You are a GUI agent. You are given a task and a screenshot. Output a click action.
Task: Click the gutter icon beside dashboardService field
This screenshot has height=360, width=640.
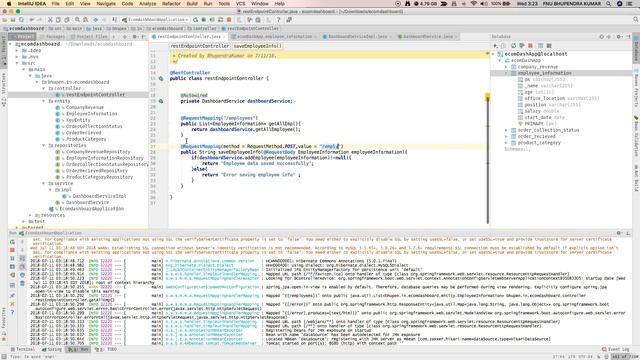click(161, 101)
